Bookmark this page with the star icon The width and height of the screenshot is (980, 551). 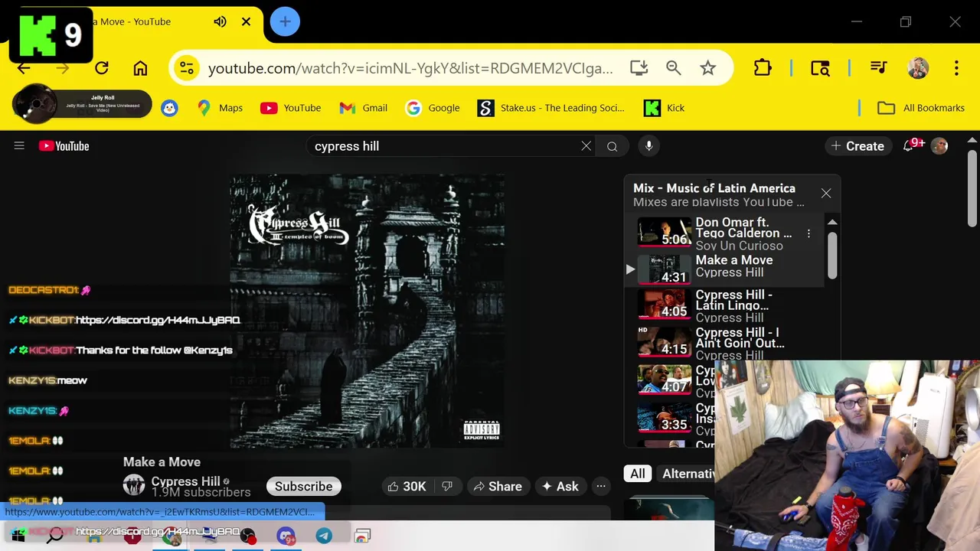tap(707, 68)
